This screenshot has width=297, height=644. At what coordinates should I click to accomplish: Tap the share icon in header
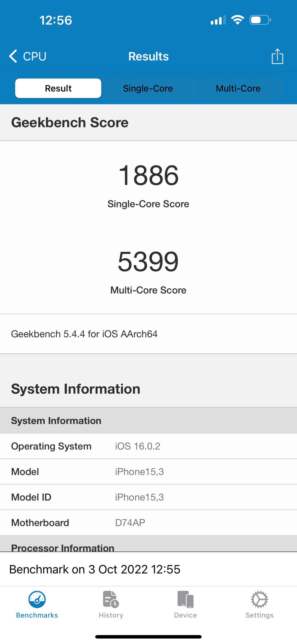point(277,56)
